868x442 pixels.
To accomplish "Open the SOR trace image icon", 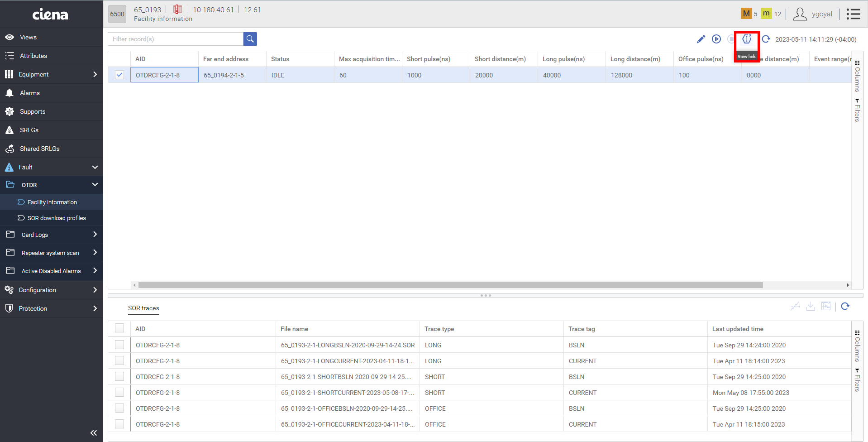I will tap(826, 306).
